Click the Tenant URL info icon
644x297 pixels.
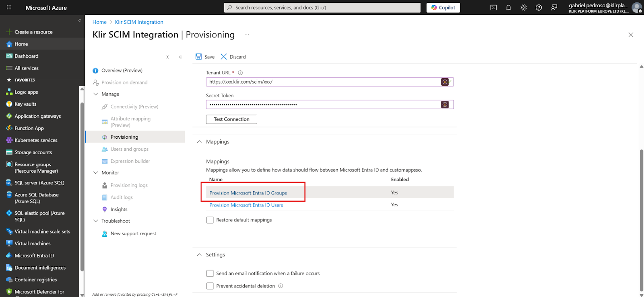(x=240, y=73)
